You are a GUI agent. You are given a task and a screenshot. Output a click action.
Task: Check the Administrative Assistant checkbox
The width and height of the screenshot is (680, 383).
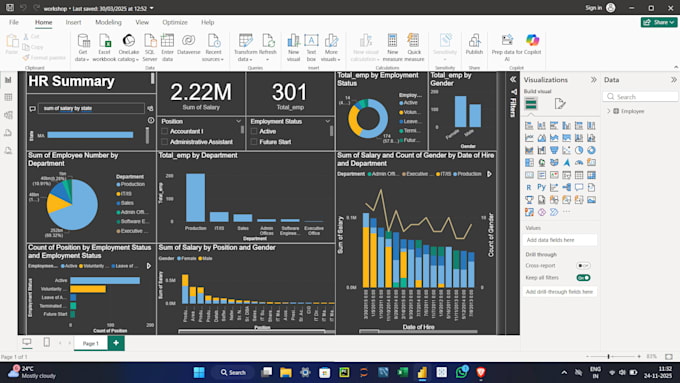click(x=164, y=142)
